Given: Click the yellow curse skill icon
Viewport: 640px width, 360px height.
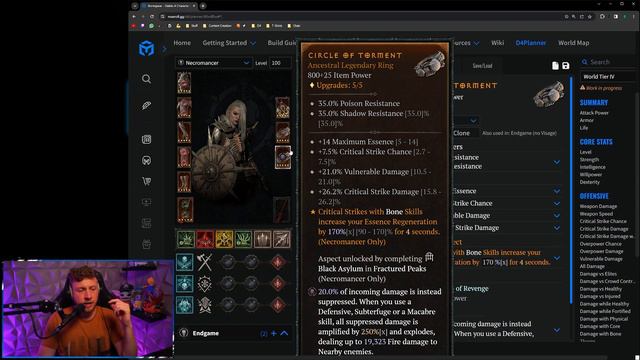Looking at the screenshot, I should tap(224, 239).
